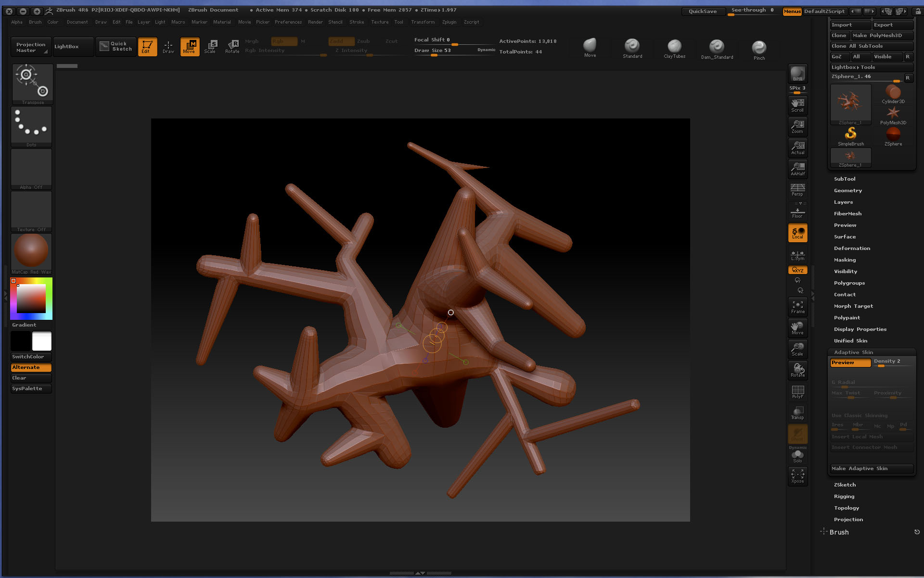Click the Frame view icon

797,306
